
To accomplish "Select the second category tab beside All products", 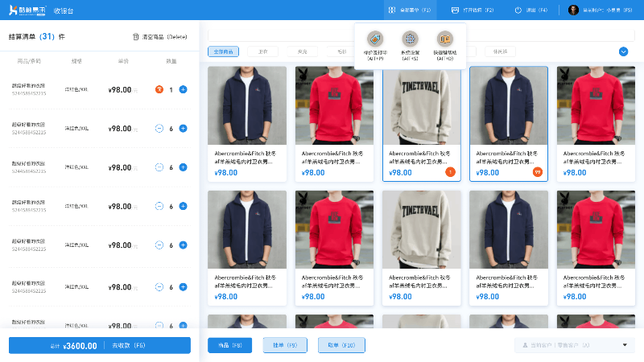I will pyautogui.click(x=263, y=51).
